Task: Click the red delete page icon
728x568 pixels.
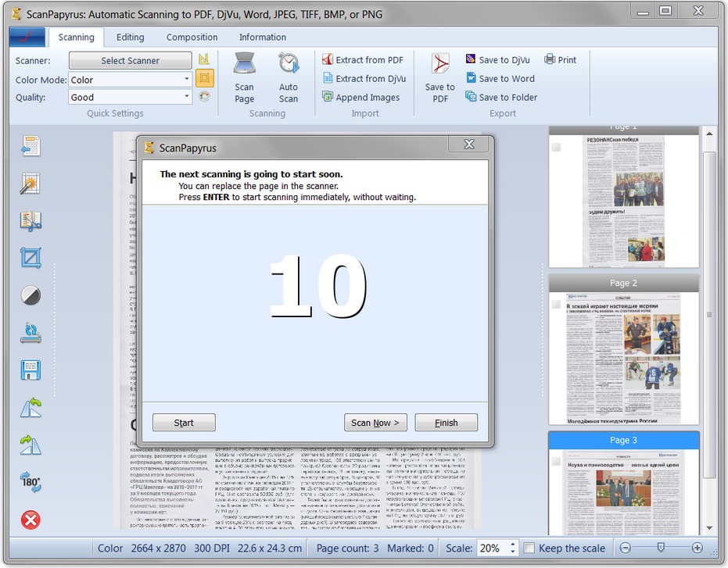Action: pyautogui.click(x=30, y=520)
